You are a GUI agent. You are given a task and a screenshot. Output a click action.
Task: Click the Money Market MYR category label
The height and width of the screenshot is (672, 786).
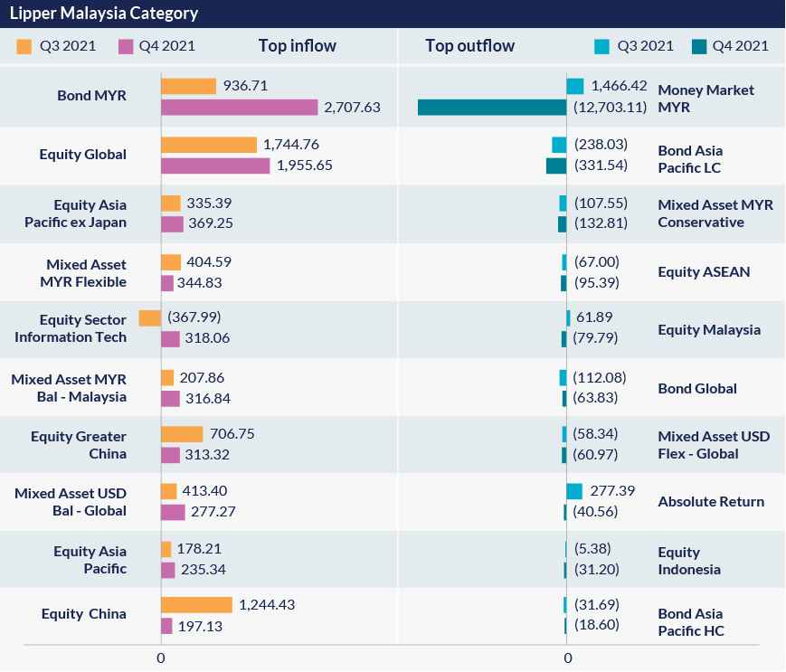pyautogui.click(x=706, y=99)
